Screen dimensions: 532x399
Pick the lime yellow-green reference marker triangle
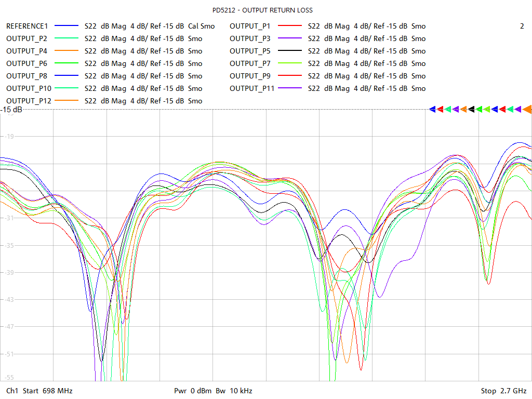tap(487, 109)
